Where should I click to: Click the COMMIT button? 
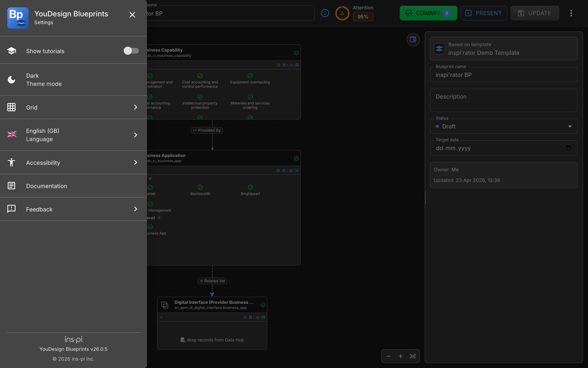(x=428, y=13)
